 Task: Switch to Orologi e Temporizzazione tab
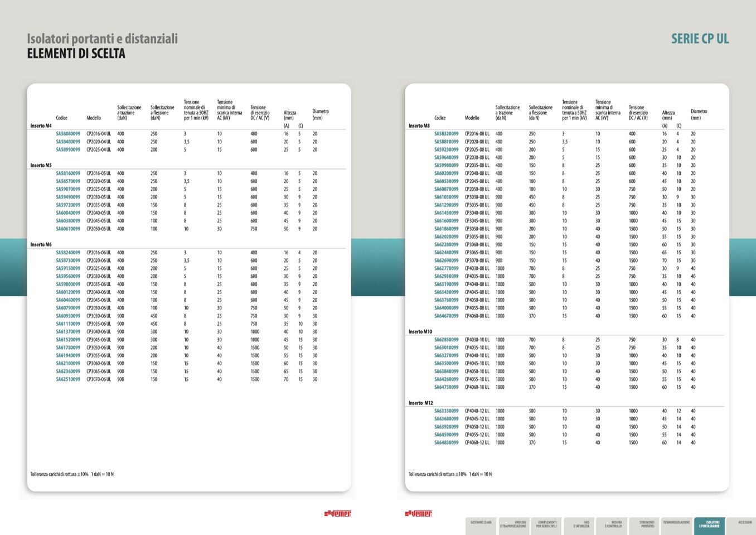tap(513, 524)
